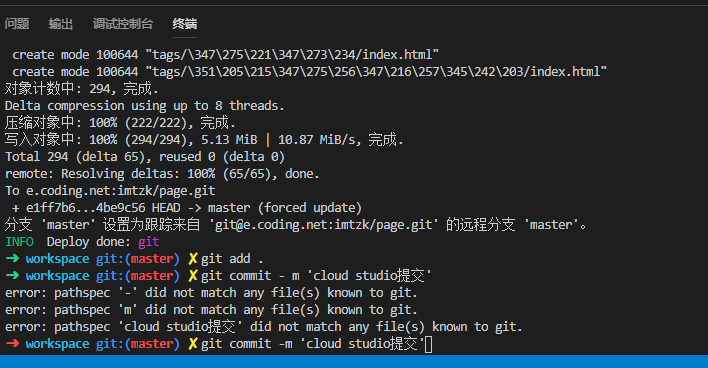Click red 'master' branch on last prompt
The width and height of the screenshot is (708, 368).
coord(152,344)
